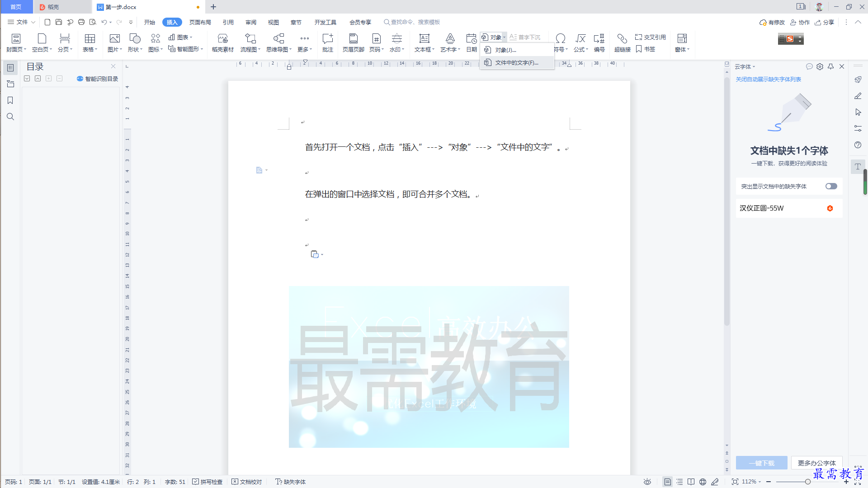Screen dimensions: 868x488
Task: Insert a 公式 formula
Action: pyautogui.click(x=580, y=43)
